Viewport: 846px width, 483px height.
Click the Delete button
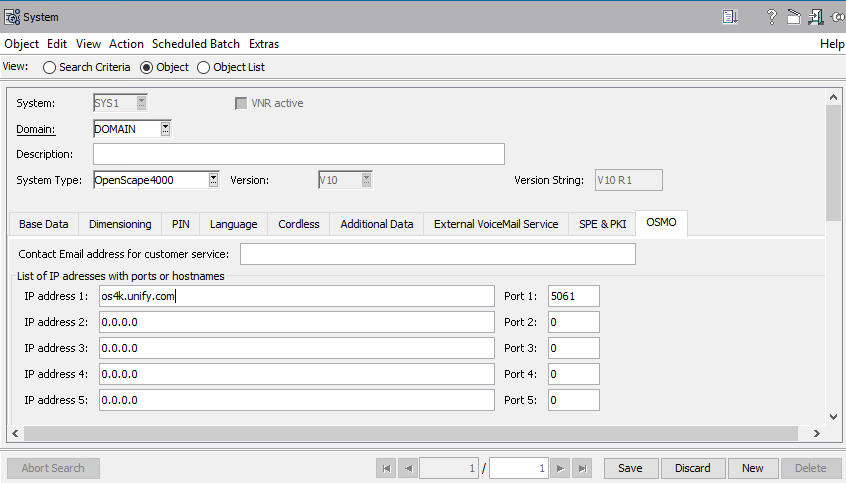point(810,468)
